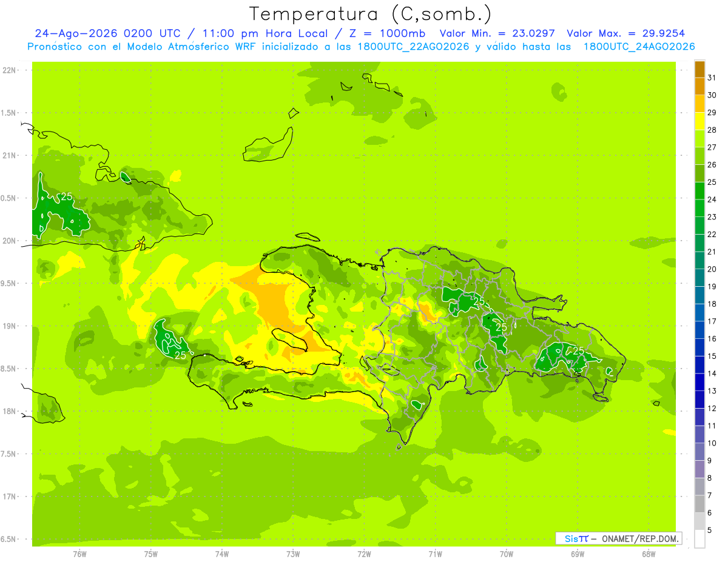728x562 pixels.
Task: Select the "24-Ago-2026 0200 UTC" date text
Action: (108, 33)
